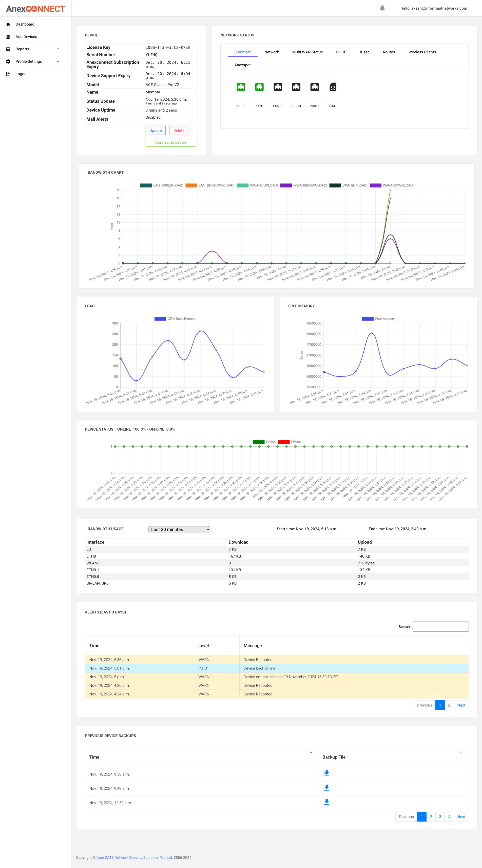Click the Logout icon in sidebar
This screenshot has width=482, height=868.
tap(8, 74)
